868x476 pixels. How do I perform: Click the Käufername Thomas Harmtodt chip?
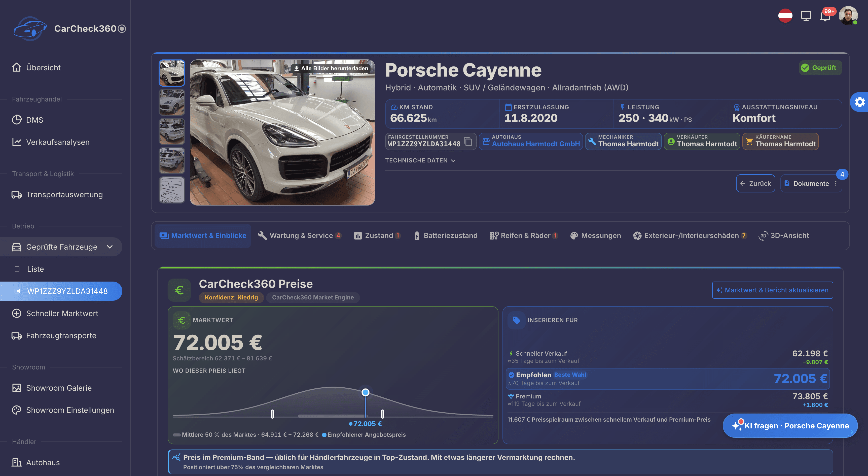click(780, 141)
